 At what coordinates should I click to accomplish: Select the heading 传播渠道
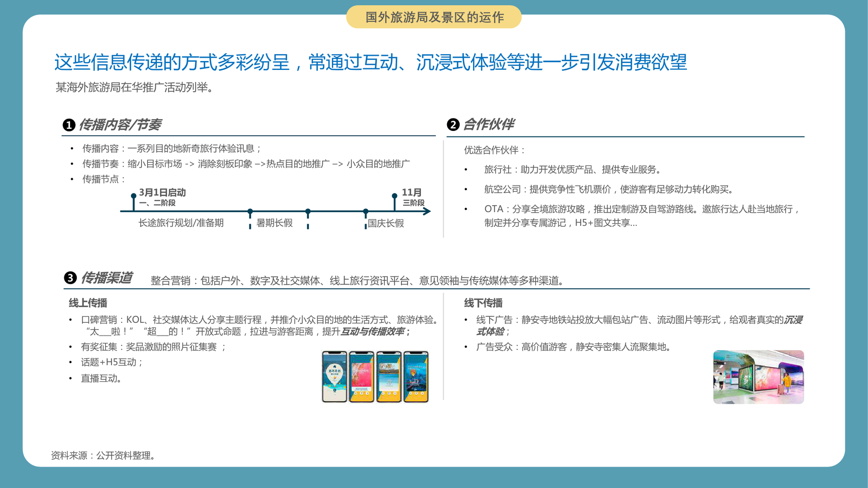click(x=106, y=278)
